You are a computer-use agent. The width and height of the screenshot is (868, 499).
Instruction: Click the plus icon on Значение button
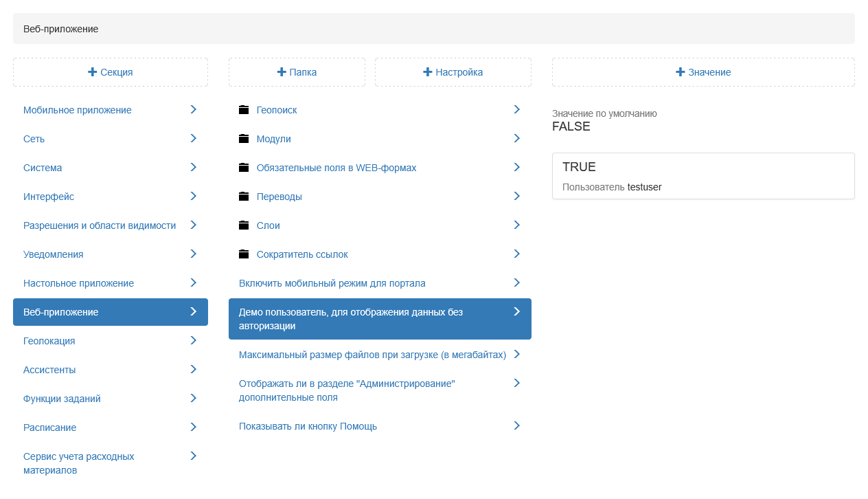click(681, 72)
